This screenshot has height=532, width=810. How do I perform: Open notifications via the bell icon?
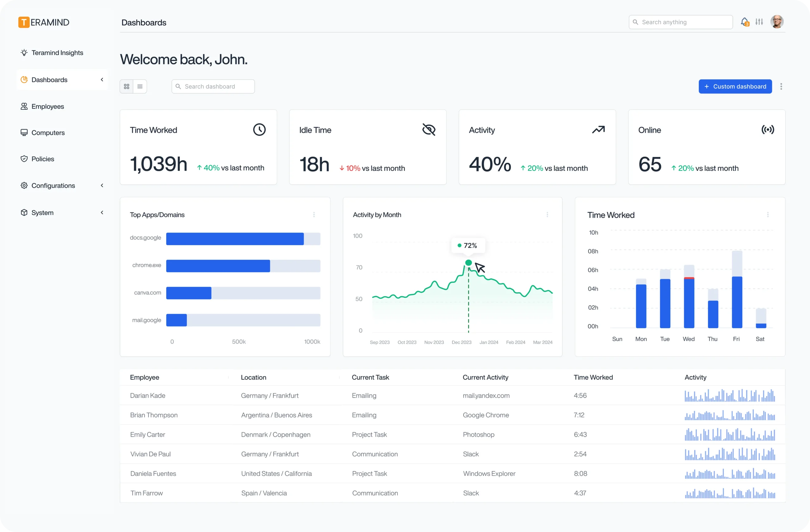coord(745,22)
